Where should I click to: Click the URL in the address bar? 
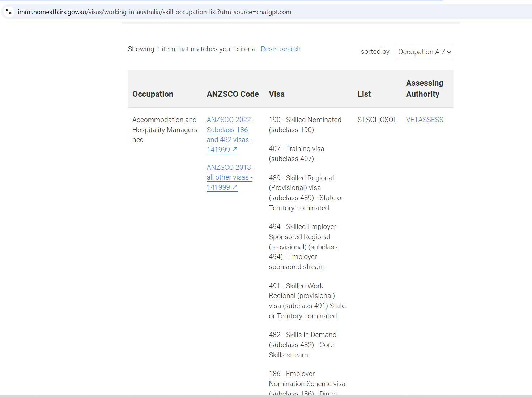pos(154,12)
